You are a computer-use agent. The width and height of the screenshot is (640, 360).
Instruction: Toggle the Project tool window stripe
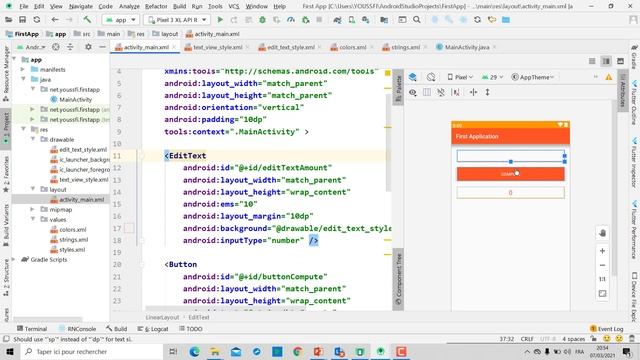pos(6,128)
